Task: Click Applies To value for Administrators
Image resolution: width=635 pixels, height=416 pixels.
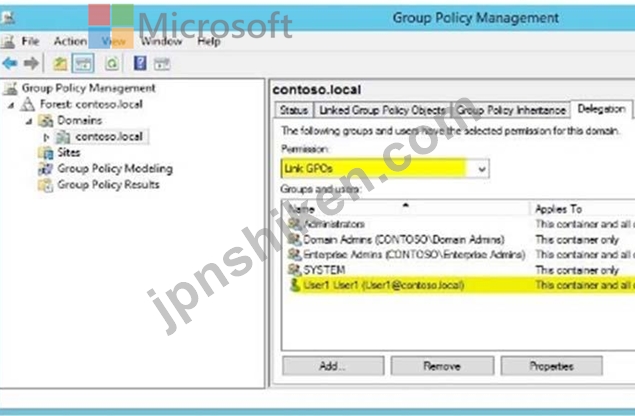Action: [584, 224]
